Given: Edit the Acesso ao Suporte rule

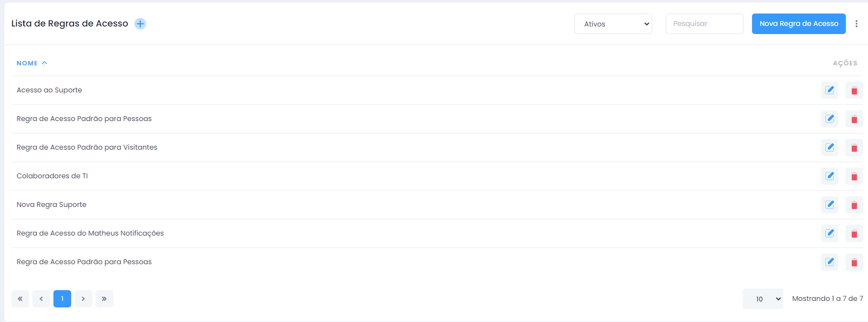Looking at the screenshot, I should (830, 90).
